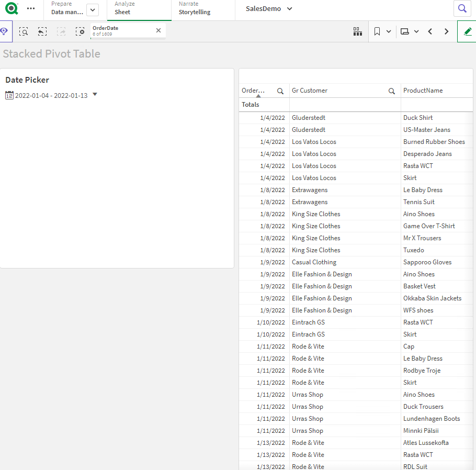Screen dimensions: 476x470
Task: Expand the Prepare Data manager dropdown
Action: pyautogui.click(x=92, y=10)
